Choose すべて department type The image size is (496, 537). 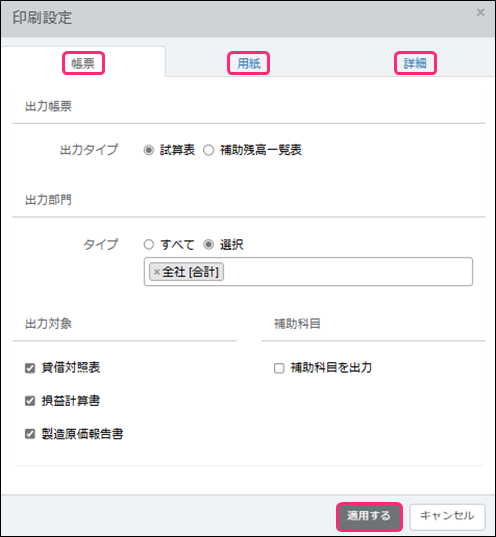149,245
